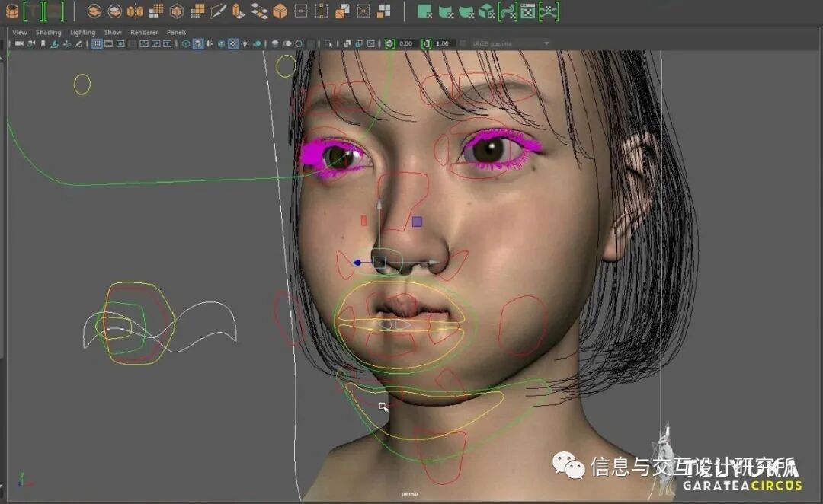Toggle the Field Chart display
This screenshot has width=823, height=504.
coord(144,43)
